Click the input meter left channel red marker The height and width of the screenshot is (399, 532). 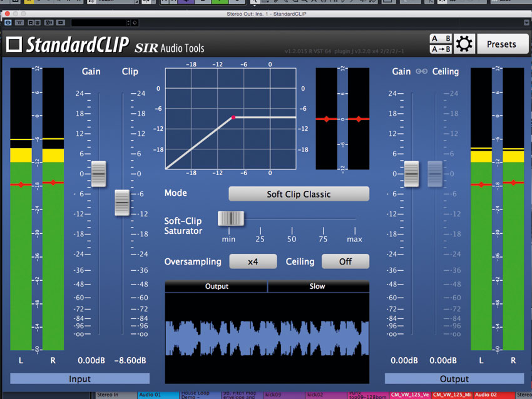[x=21, y=184]
